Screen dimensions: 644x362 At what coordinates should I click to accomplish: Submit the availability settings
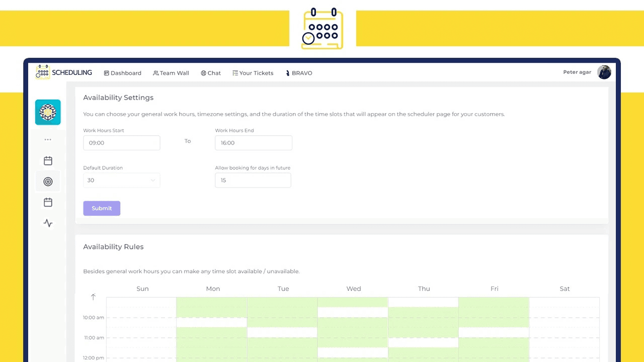click(102, 208)
